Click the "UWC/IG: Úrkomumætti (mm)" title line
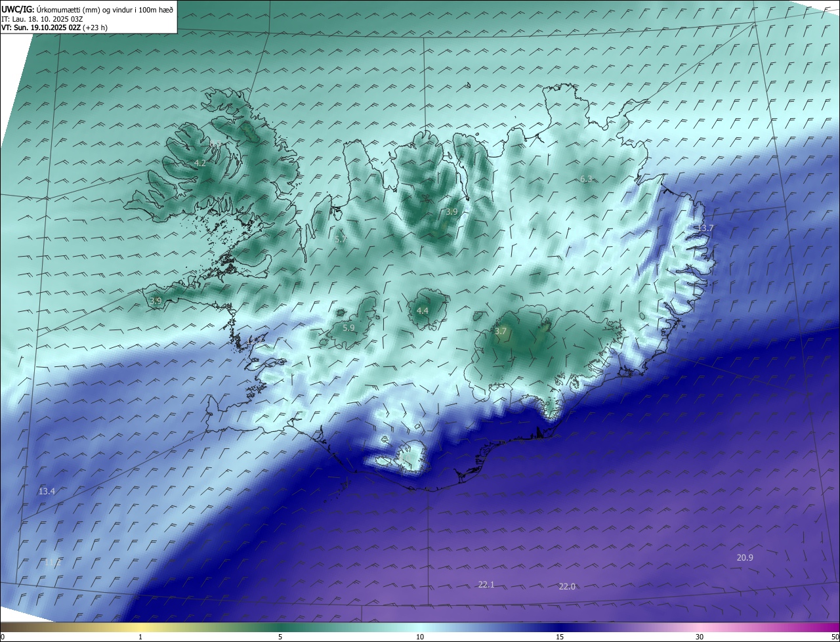The height and width of the screenshot is (642, 840). coord(87,9)
